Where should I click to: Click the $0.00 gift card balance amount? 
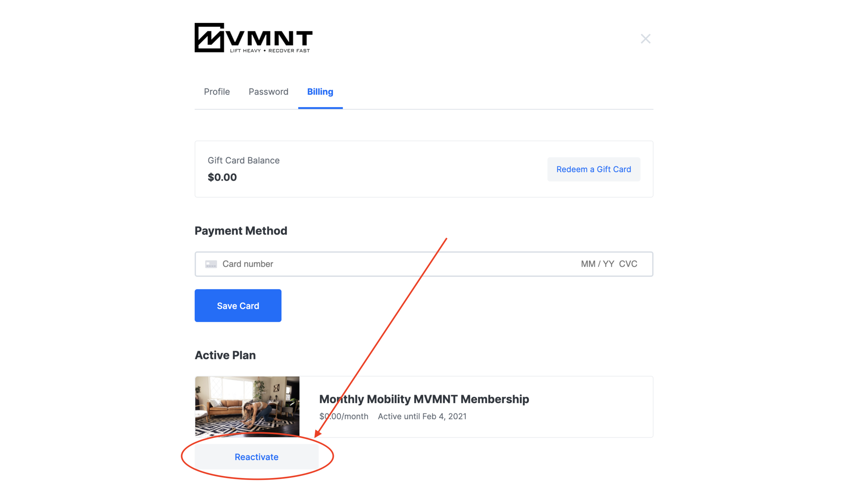click(222, 177)
